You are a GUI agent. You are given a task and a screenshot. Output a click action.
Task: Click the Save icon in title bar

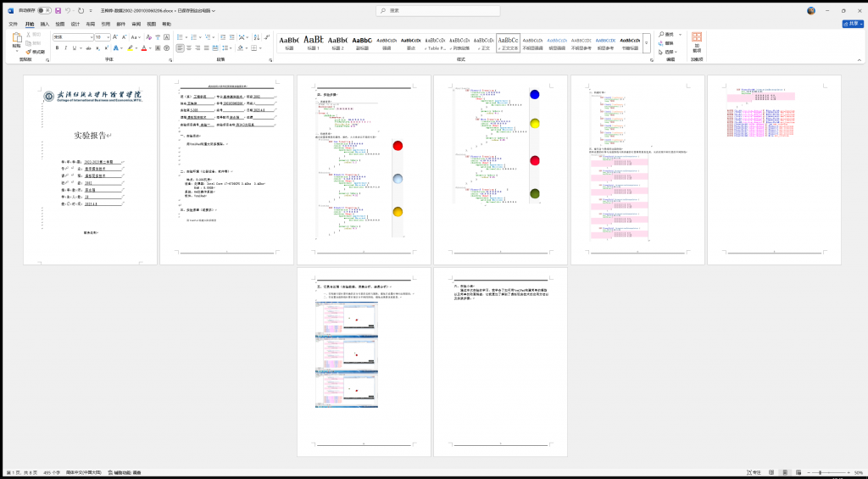pos(58,11)
